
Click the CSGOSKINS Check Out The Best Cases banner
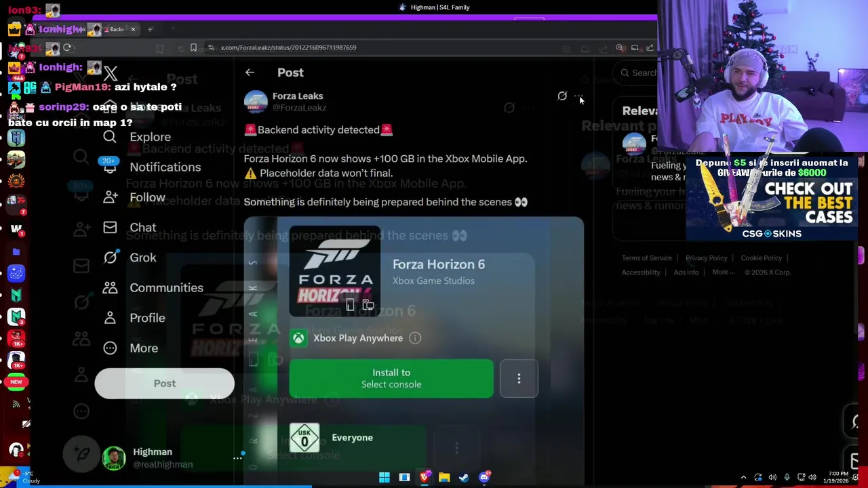click(x=772, y=199)
